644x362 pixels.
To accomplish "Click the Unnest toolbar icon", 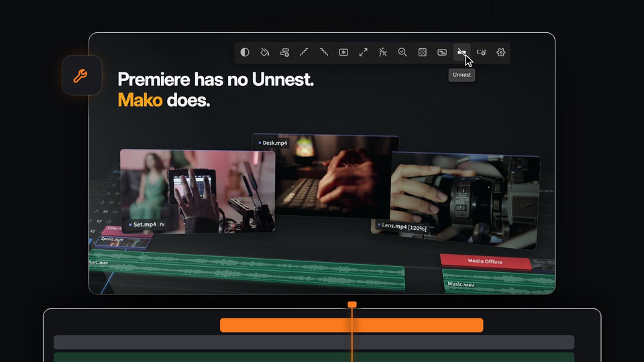I will 462,52.
